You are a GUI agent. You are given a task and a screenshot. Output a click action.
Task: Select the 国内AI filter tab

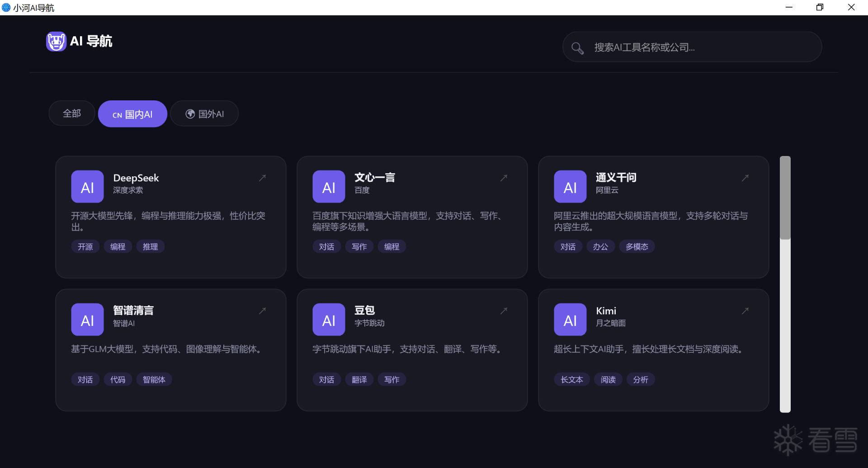tap(132, 114)
